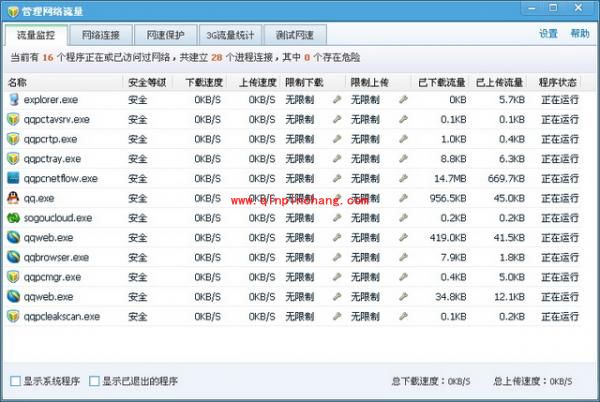This screenshot has height=402, width=600.
Task: Click 总上传速度 status text
Action: coord(533,381)
